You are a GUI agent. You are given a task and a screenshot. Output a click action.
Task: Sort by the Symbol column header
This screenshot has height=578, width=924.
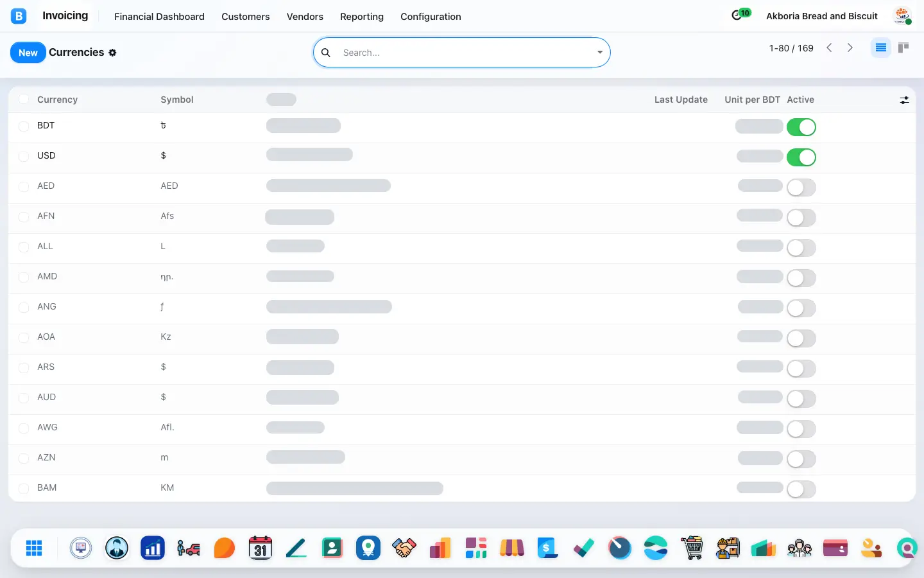177,100
